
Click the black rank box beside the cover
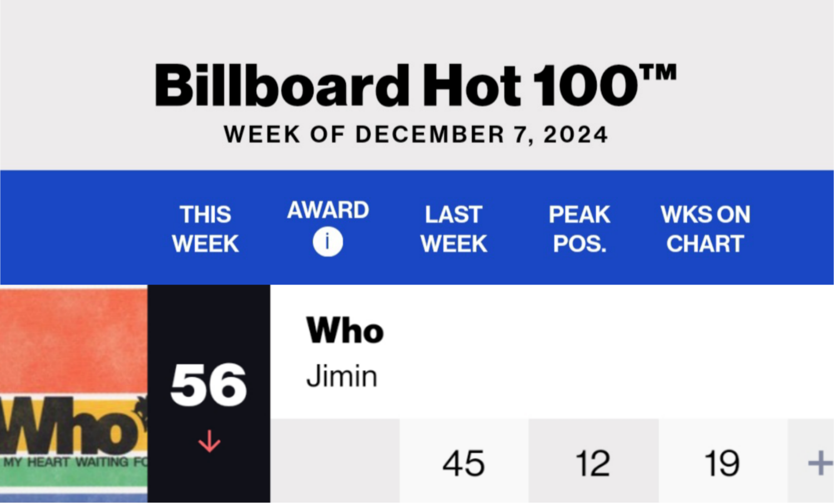pyautogui.click(x=209, y=394)
